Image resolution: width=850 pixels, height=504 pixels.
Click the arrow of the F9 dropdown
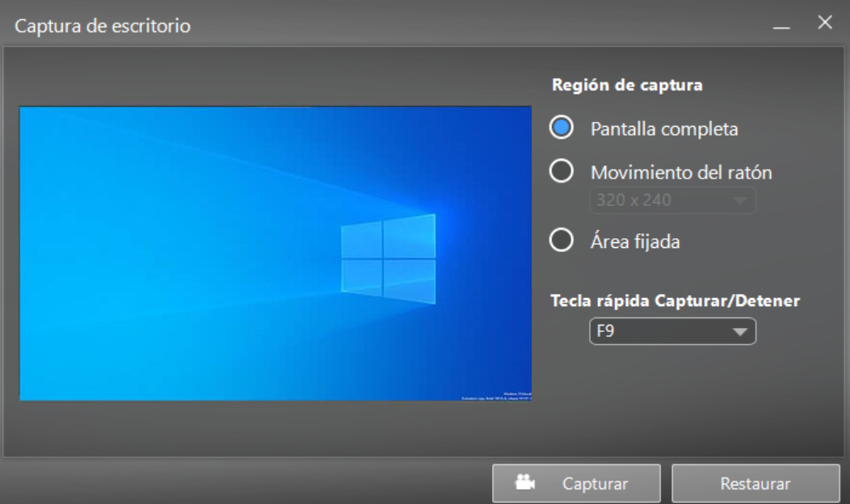(740, 332)
